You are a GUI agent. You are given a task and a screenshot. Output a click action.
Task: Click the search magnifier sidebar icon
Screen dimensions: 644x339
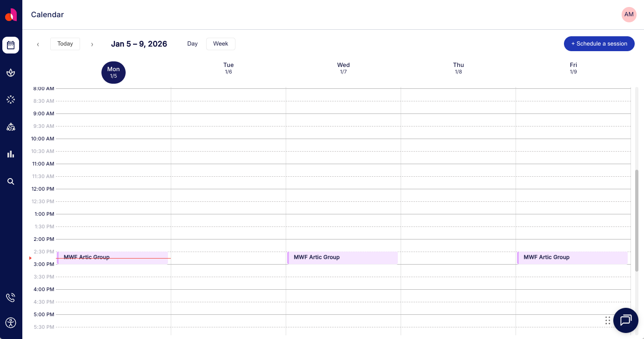point(11,181)
